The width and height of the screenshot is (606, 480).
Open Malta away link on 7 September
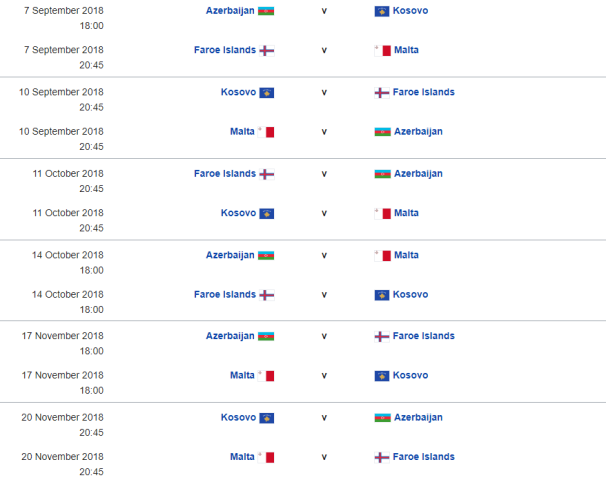tap(406, 50)
